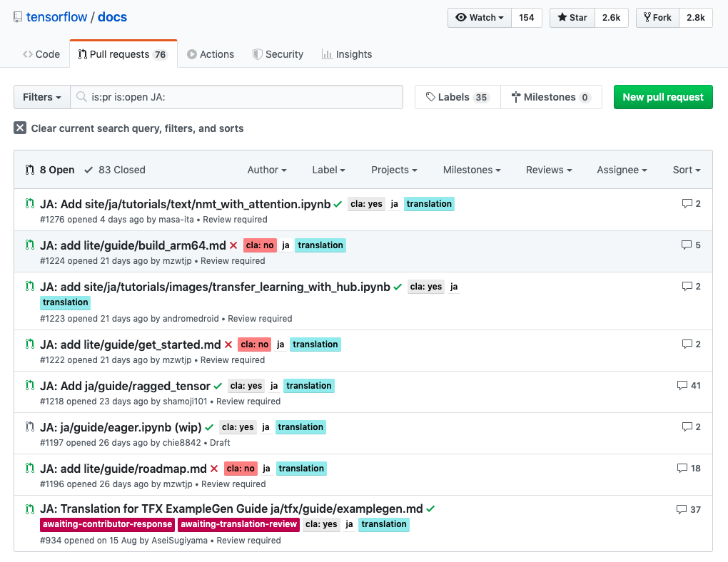Open the docs repository link
728x562 pixels.
(112, 17)
